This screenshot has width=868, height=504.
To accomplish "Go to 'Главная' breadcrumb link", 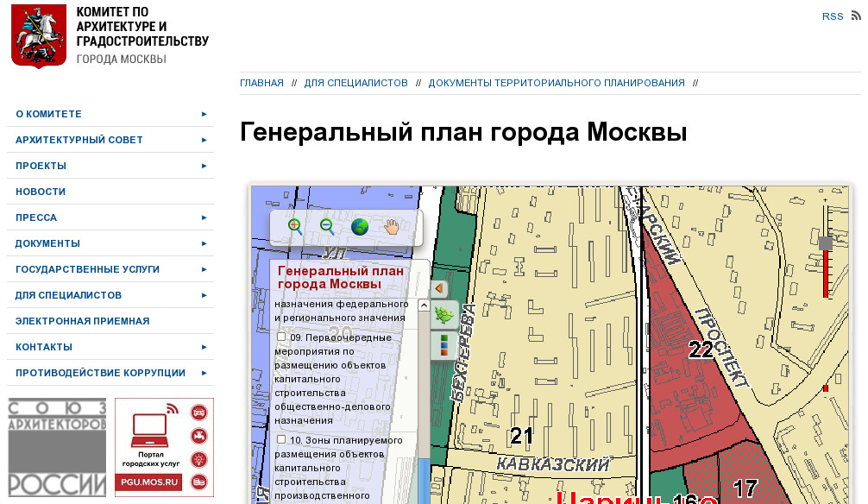I will (x=261, y=83).
